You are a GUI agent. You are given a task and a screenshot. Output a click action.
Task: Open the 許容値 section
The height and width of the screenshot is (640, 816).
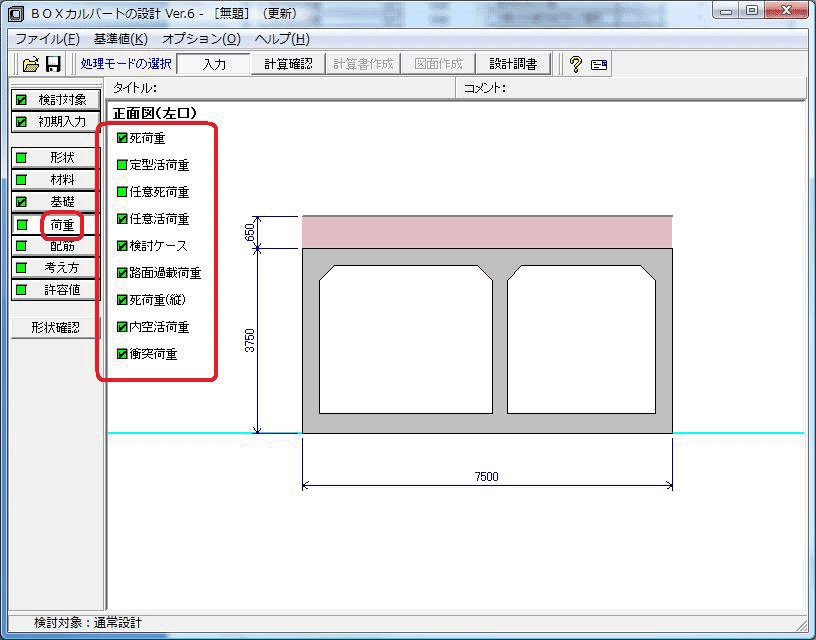pos(55,289)
